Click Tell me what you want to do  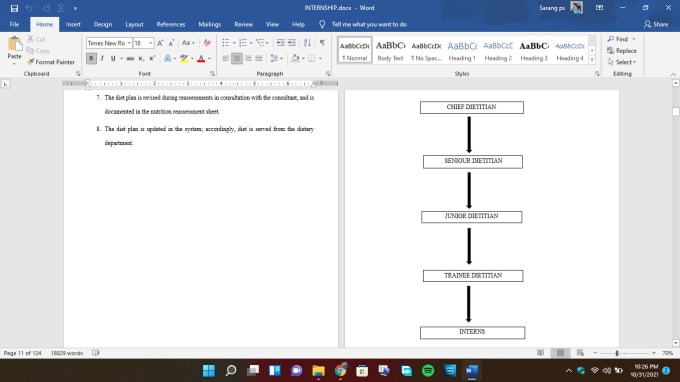pos(369,24)
